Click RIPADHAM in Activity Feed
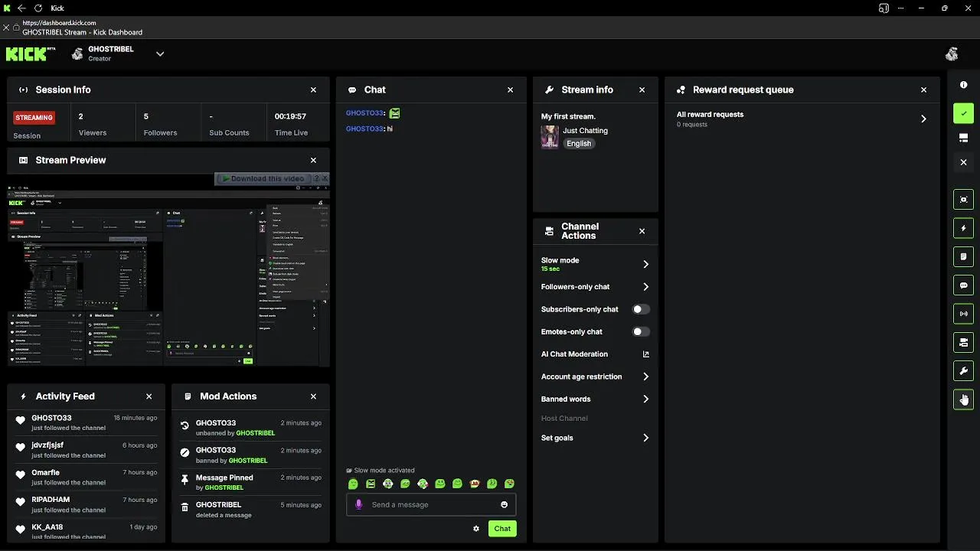 [x=51, y=500]
